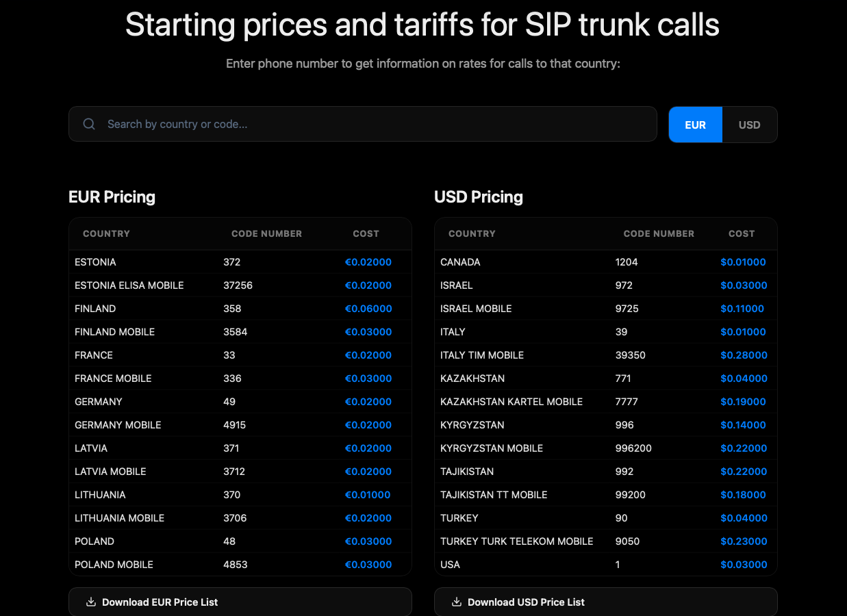Click the EUR table COUNTRY column header
Screen dimensions: 847x616
pos(106,233)
